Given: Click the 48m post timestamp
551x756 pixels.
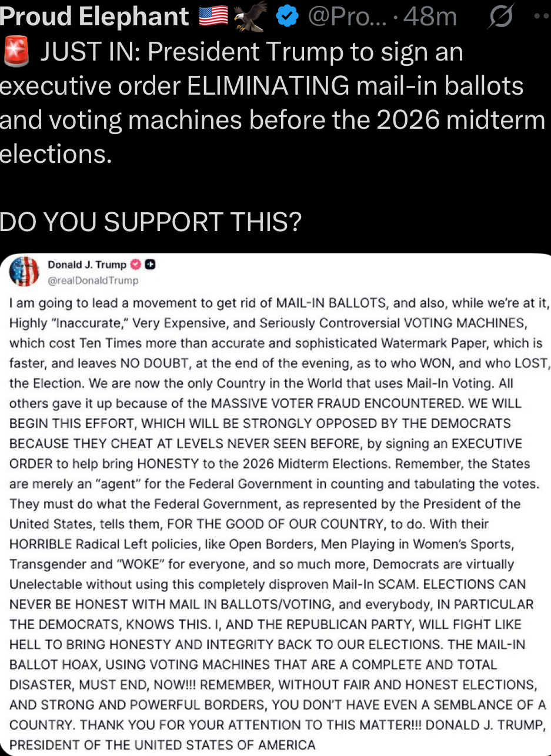Looking at the screenshot, I should (x=430, y=17).
